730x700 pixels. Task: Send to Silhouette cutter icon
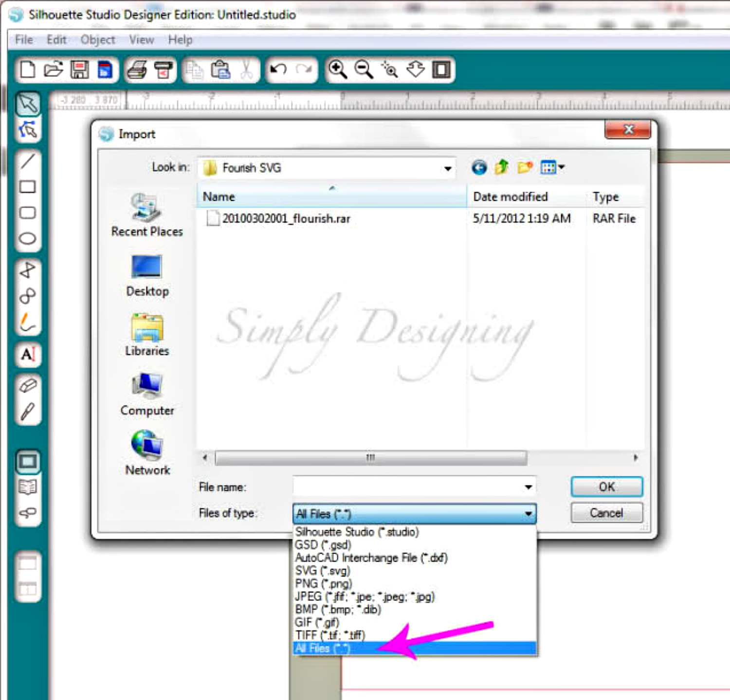(164, 70)
